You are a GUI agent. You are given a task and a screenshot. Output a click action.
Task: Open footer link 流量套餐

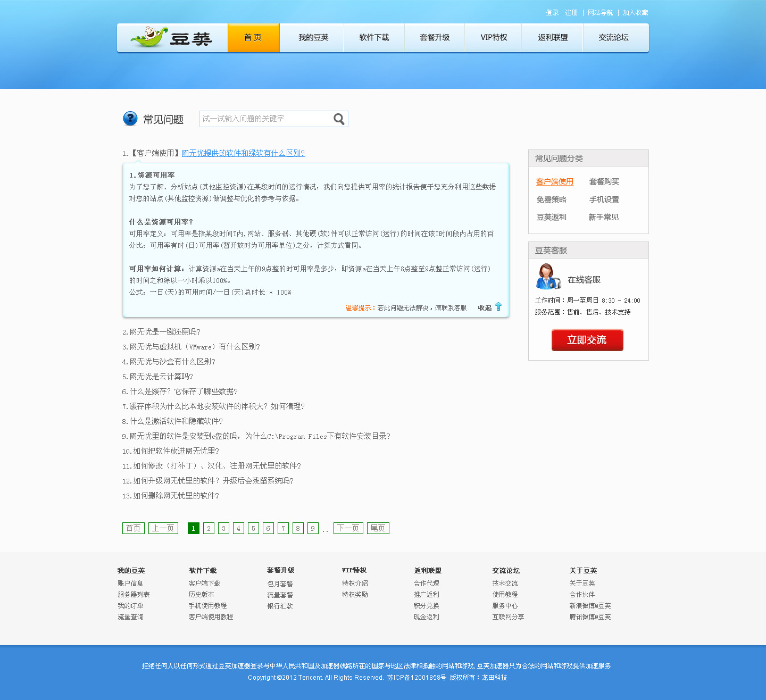280,595
